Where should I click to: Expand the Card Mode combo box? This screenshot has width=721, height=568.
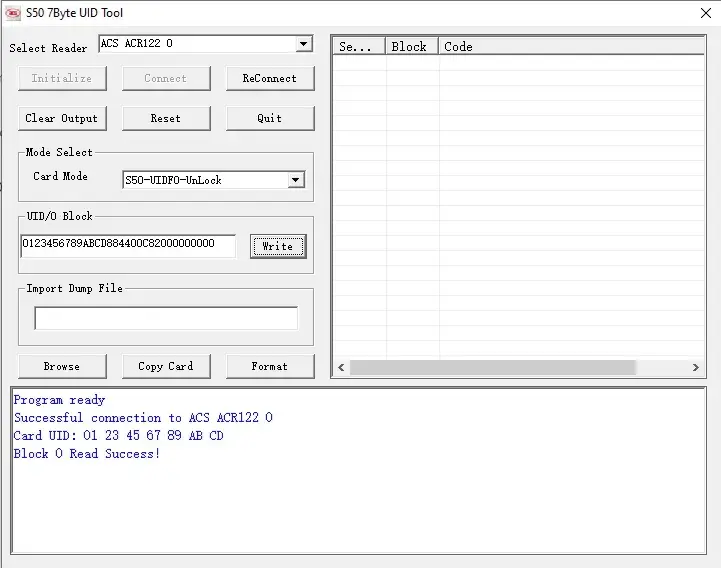click(x=295, y=181)
